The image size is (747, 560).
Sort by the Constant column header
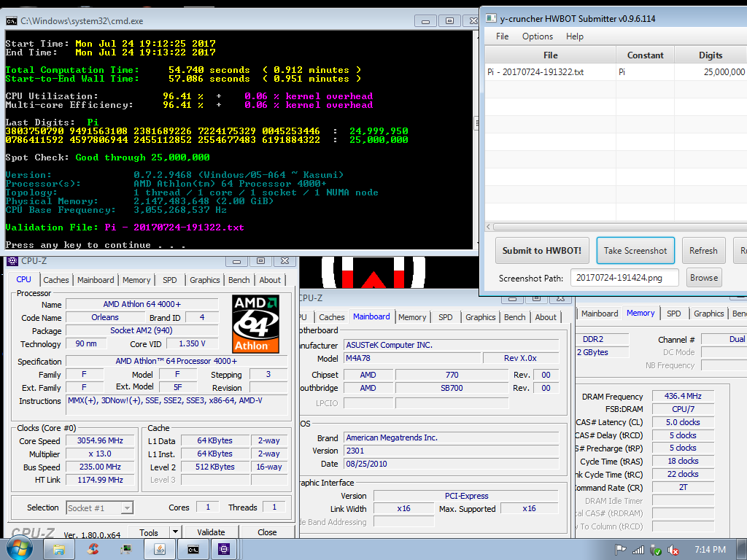pos(645,55)
